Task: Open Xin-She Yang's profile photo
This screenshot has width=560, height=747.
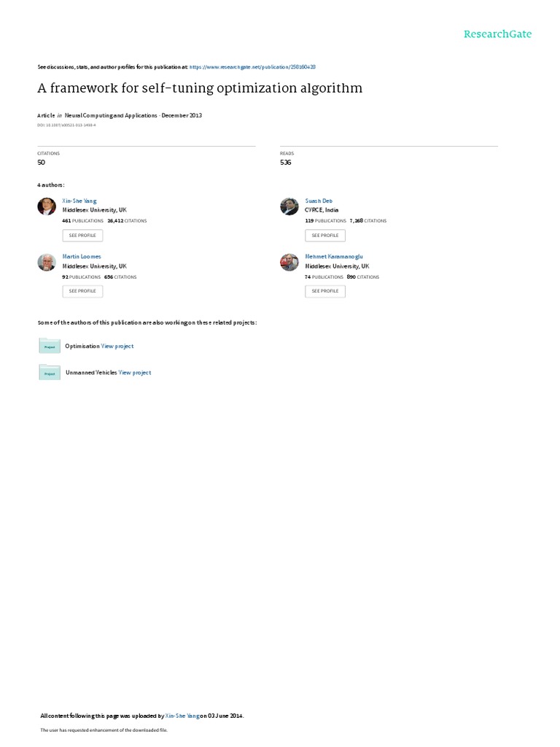Action: pyautogui.click(x=47, y=206)
